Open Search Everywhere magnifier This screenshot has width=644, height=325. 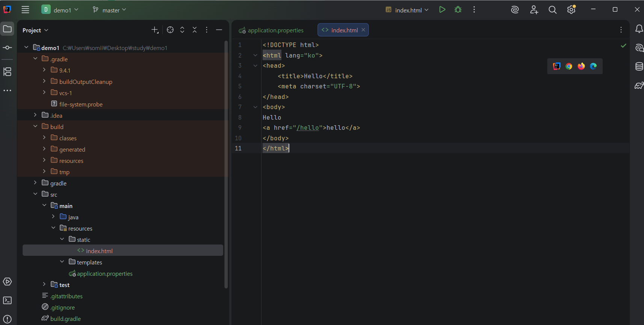coord(553,10)
